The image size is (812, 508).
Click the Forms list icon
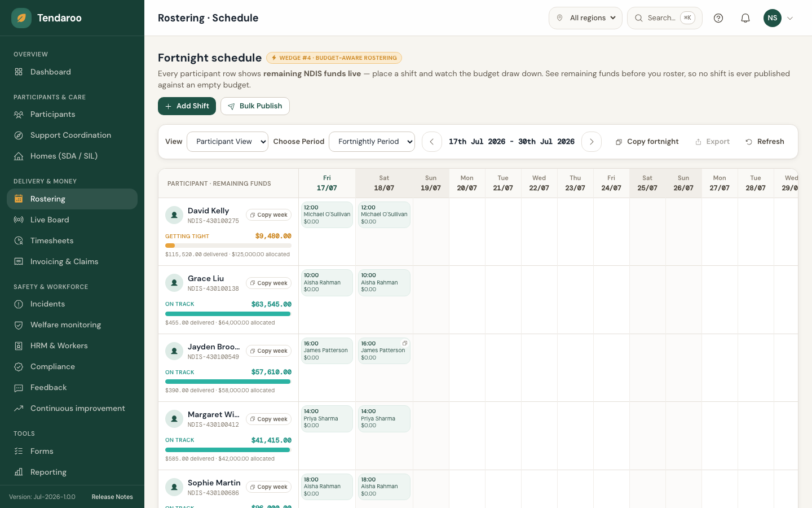coord(19,451)
